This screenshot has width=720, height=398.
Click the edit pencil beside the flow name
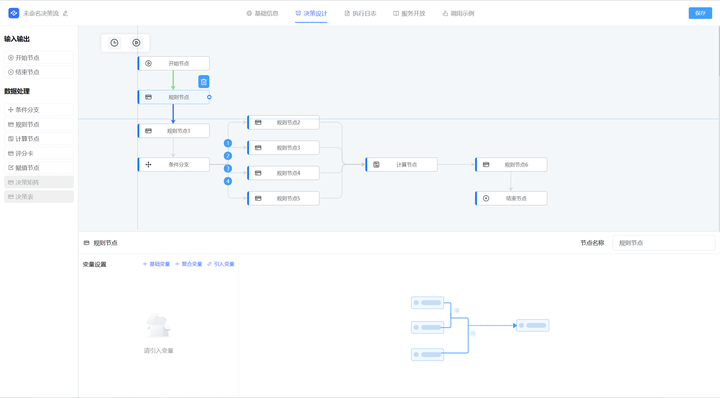(x=65, y=13)
